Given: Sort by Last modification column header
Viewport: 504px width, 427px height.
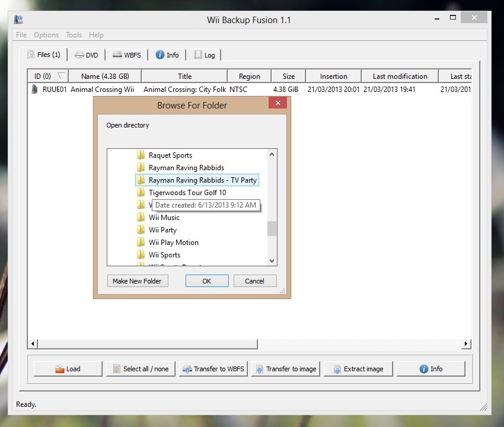Looking at the screenshot, I should coord(400,76).
